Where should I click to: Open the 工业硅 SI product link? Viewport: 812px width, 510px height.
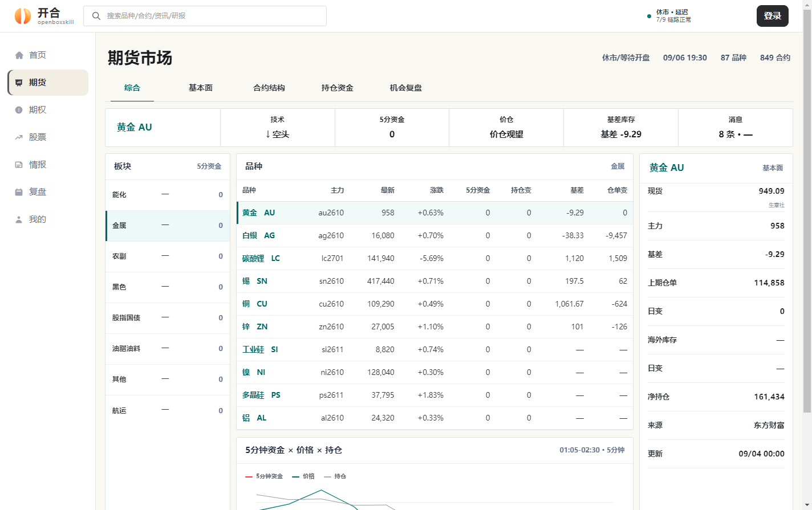point(260,349)
